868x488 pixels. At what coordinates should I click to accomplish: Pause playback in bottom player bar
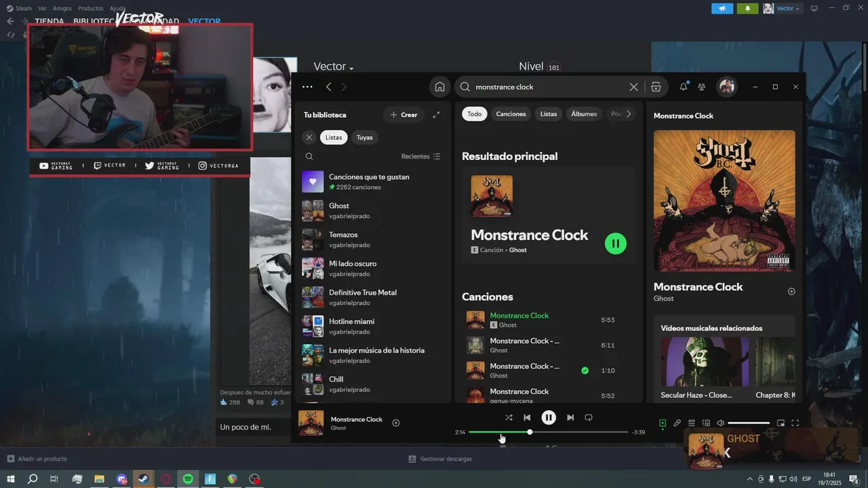pos(549,418)
